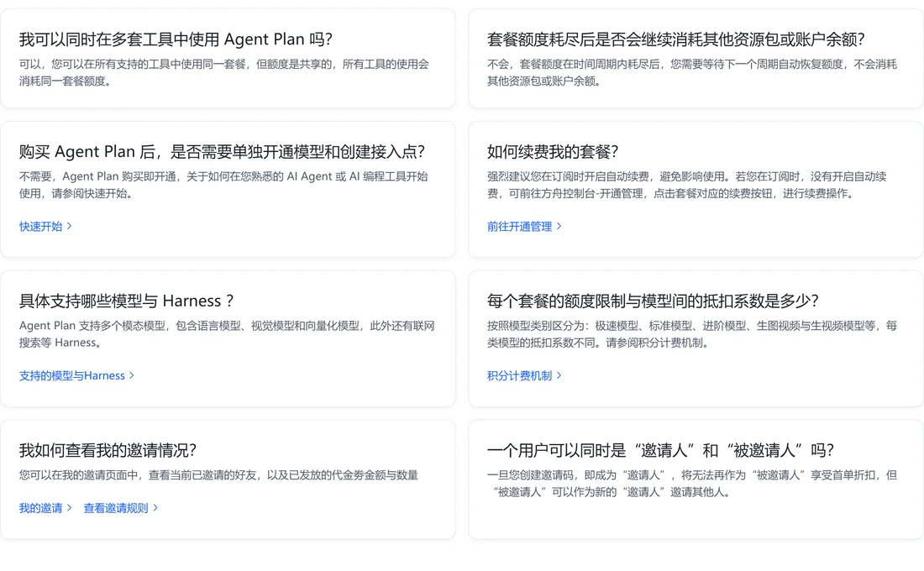The height and width of the screenshot is (571, 924).
Task: Click the chevron arrow beside 前往开通管理
Action: tap(559, 226)
